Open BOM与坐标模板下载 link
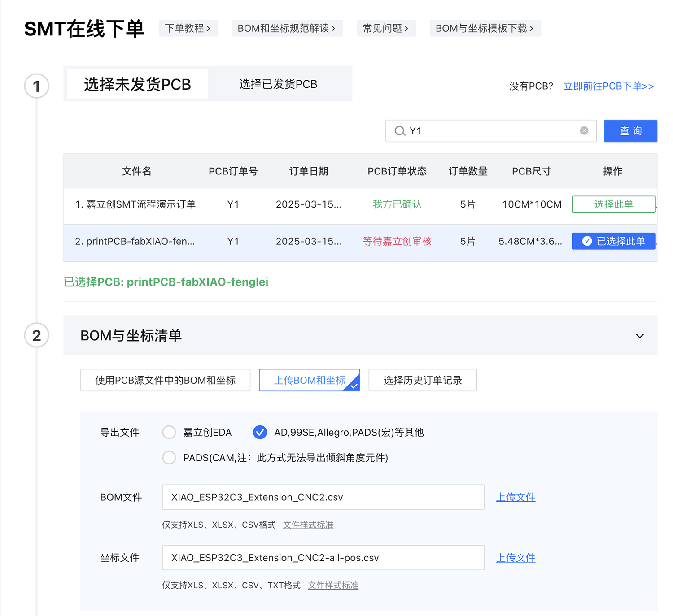 click(485, 28)
